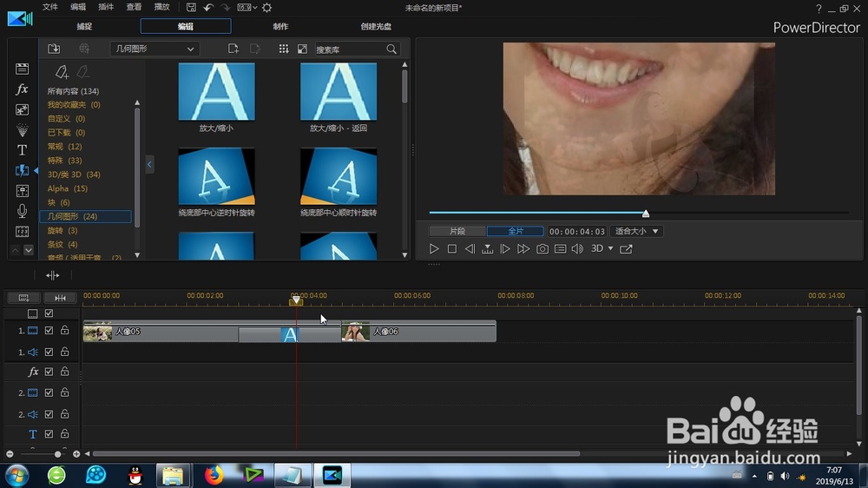Open the Effects Room fx icon
The height and width of the screenshot is (488, 868).
pyautogui.click(x=23, y=89)
